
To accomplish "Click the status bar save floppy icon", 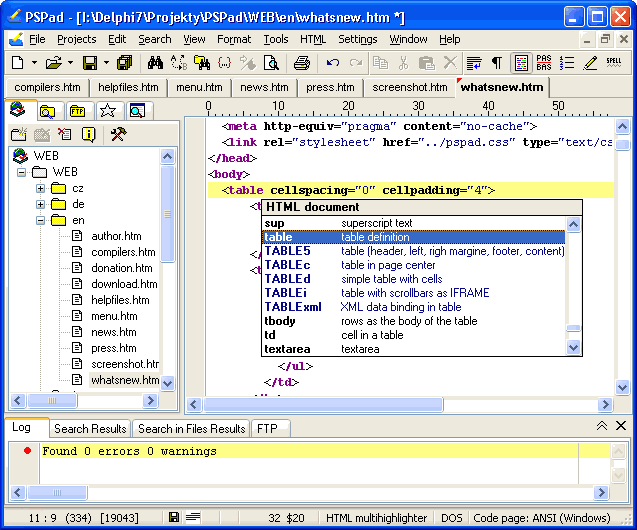I will tap(173, 517).
